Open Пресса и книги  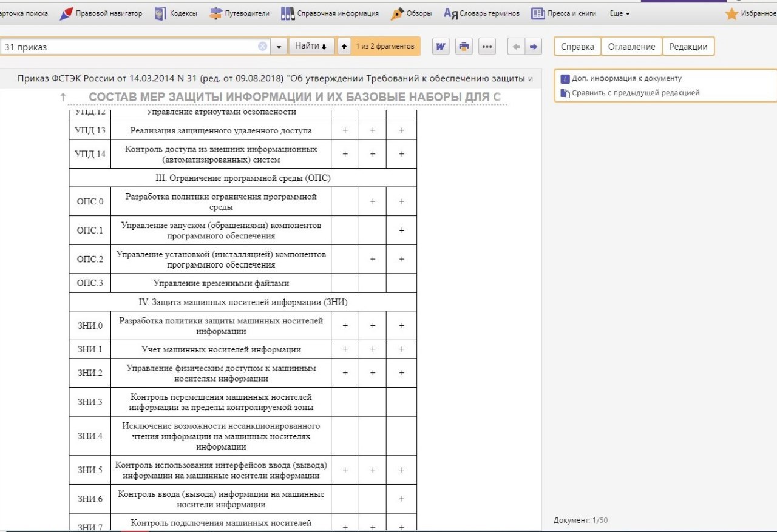564,13
